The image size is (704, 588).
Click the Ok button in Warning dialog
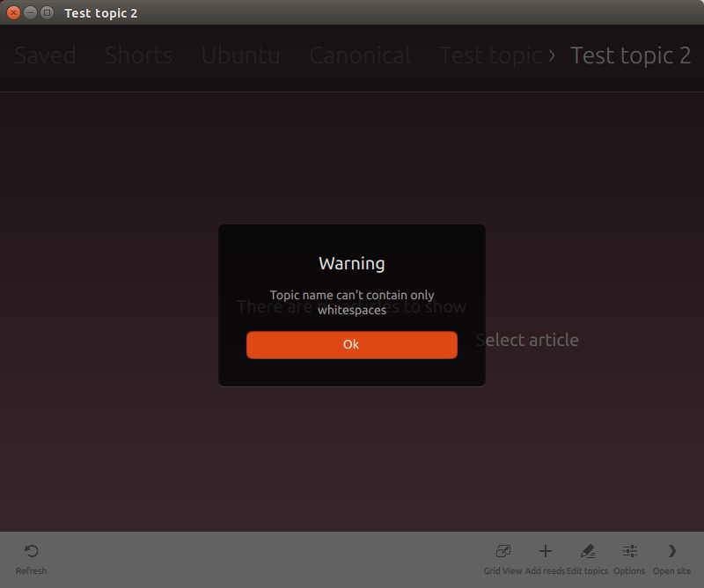coord(351,345)
